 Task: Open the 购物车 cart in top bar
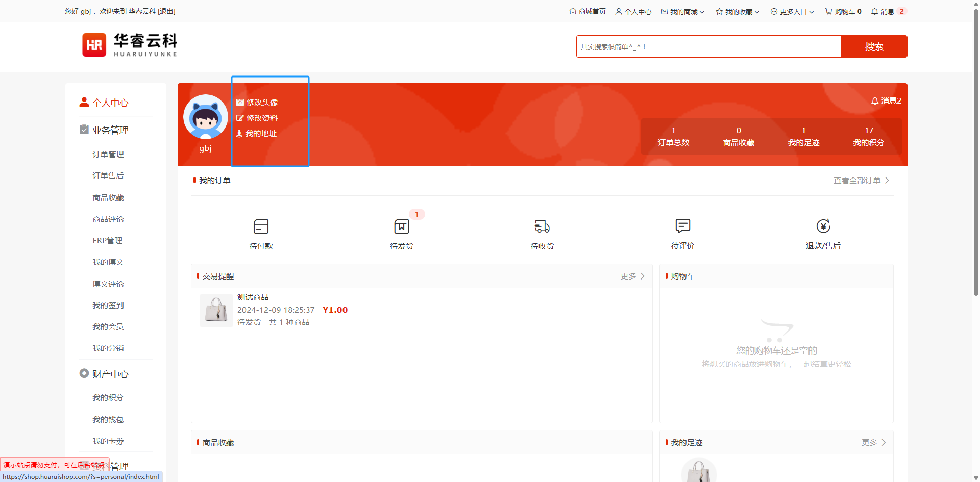843,11
